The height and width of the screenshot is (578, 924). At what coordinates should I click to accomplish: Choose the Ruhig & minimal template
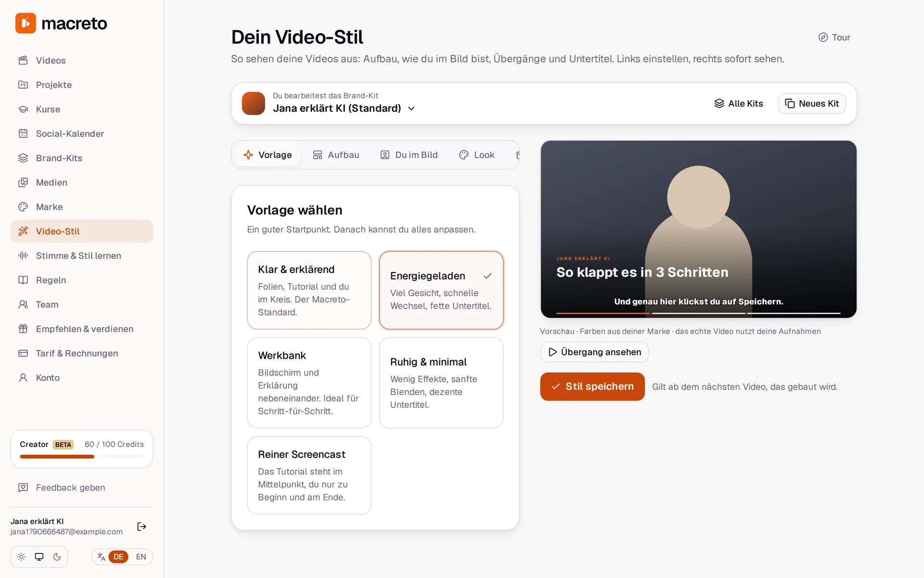[x=441, y=383]
